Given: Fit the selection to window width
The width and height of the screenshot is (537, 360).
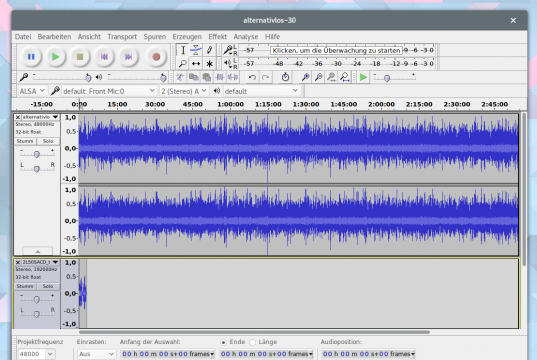Looking at the screenshot, I should [x=332, y=77].
